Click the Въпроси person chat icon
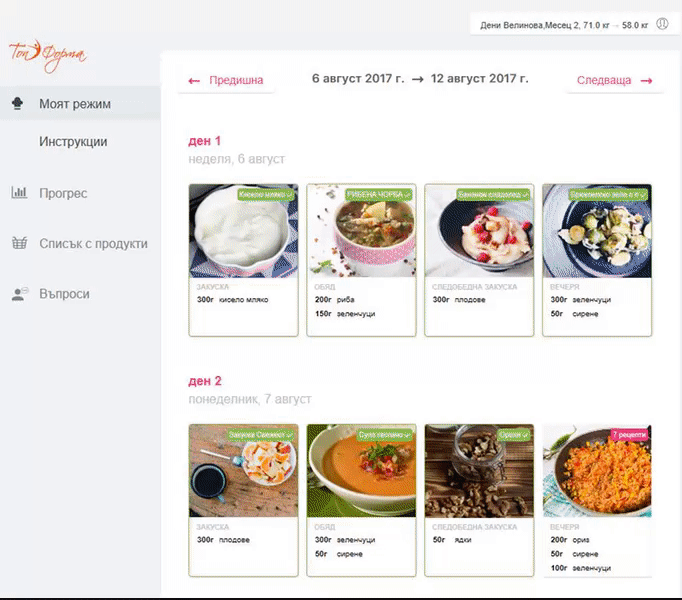 [19, 294]
